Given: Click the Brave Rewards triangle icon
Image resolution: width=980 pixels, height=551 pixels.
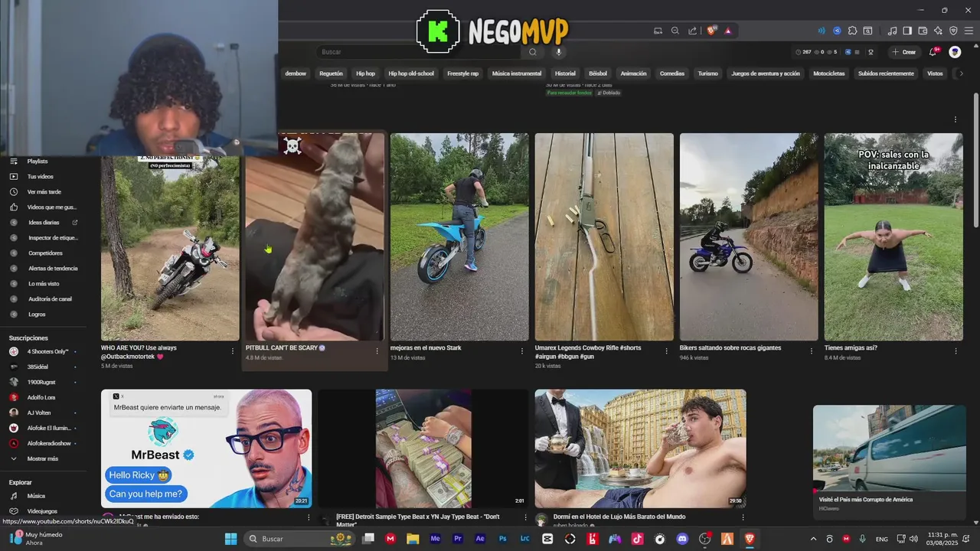Looking at the screenshot, I should [728, 31].
